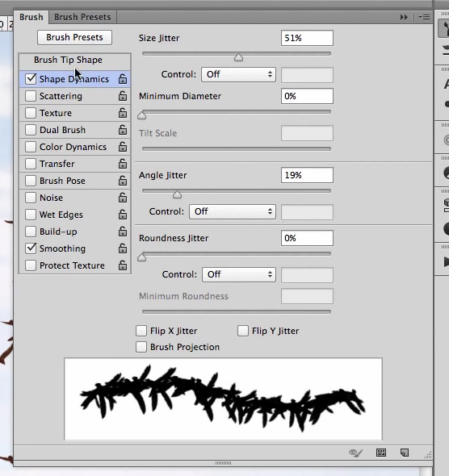The height and width of the screenshot is (476, 449).
Task: Toggle lock icon for Brush Pose
Action: [x=123, y=181]
